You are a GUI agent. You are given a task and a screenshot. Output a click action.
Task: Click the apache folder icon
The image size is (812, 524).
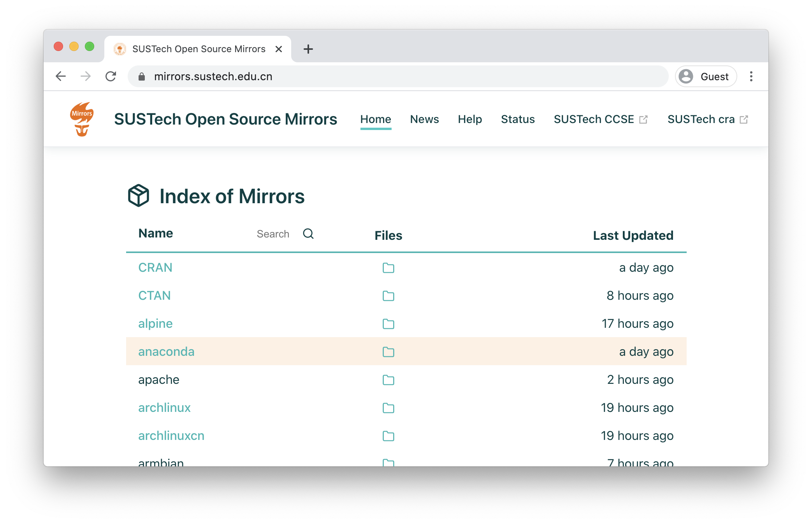coord(388,380)
